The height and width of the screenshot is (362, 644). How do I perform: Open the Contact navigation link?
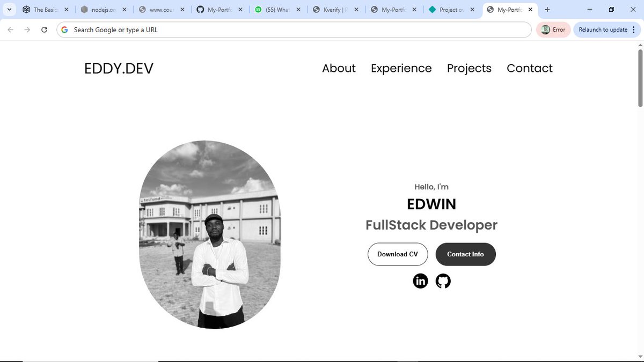(530, 68)
